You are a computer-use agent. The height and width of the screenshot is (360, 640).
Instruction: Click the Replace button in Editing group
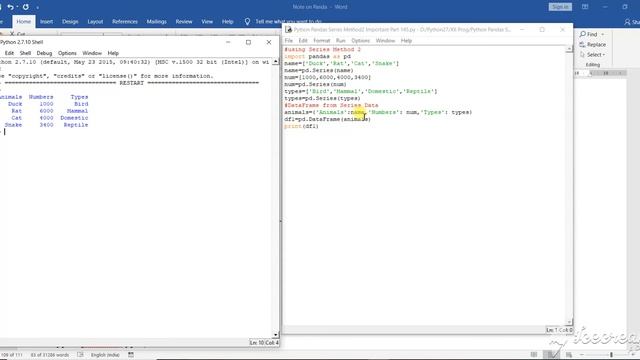(593, 44)
